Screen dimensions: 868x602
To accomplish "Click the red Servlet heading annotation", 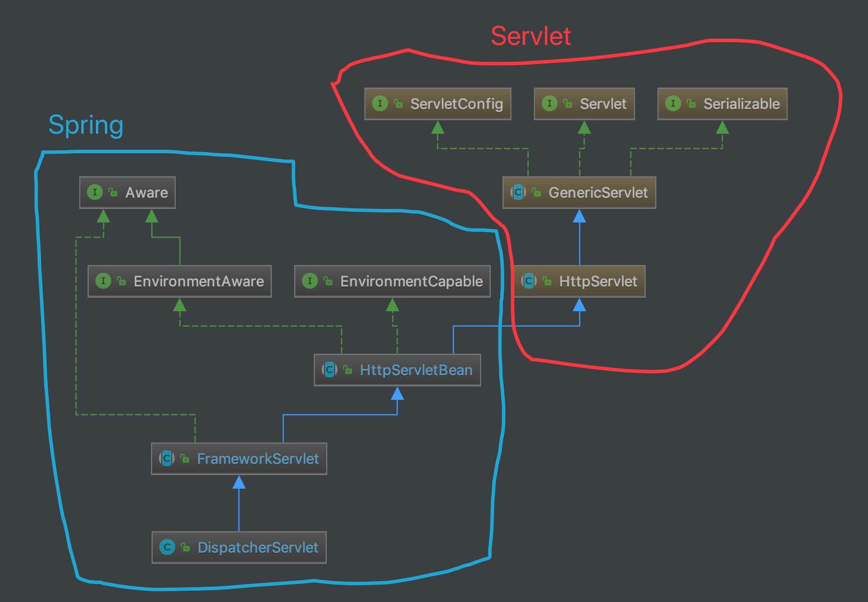I will [531, 36].
